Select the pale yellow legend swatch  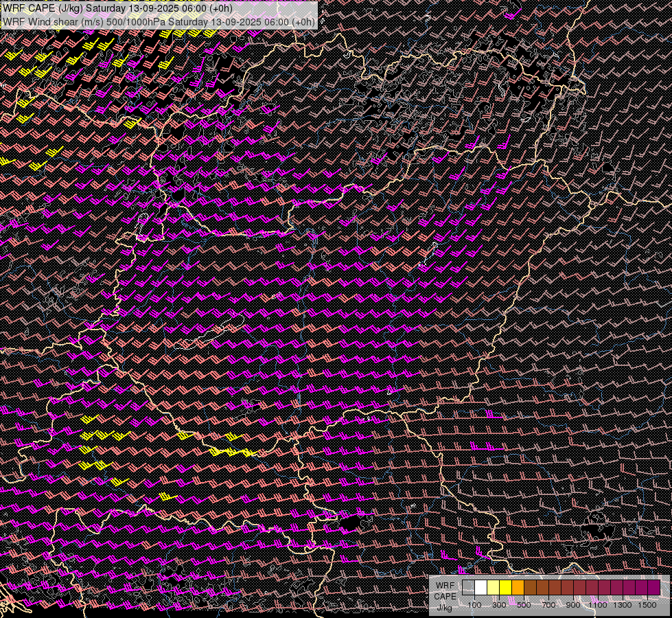(493, 588)
